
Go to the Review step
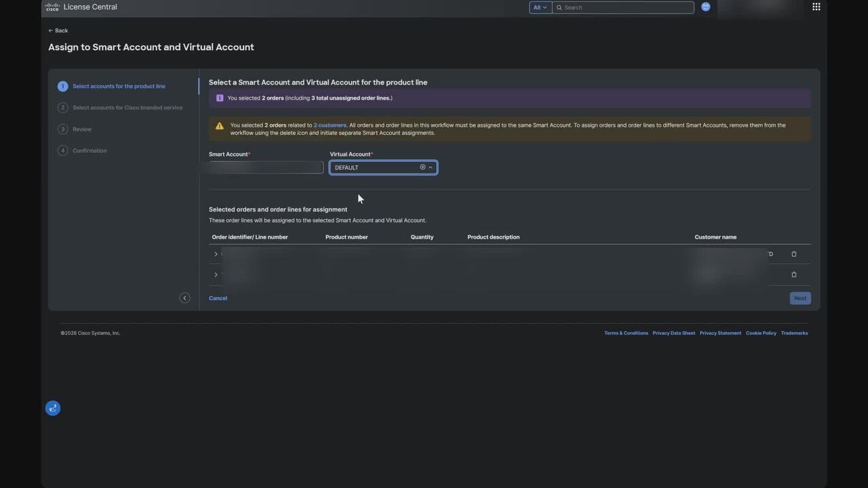point(82,129)
